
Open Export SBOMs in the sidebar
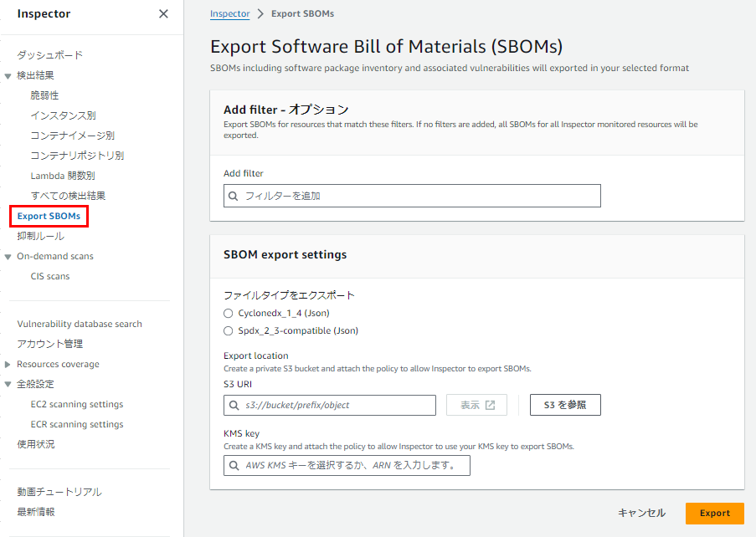[49, 217]
